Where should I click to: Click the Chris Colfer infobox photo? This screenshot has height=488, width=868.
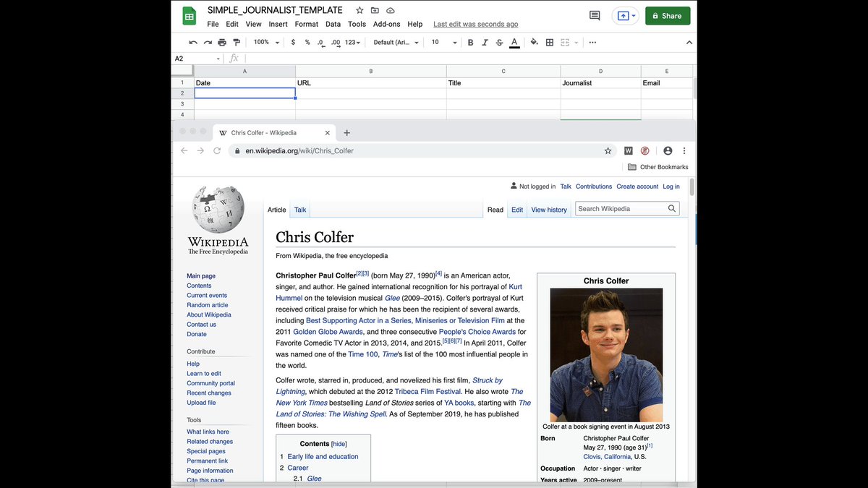(x=606, y=355)
